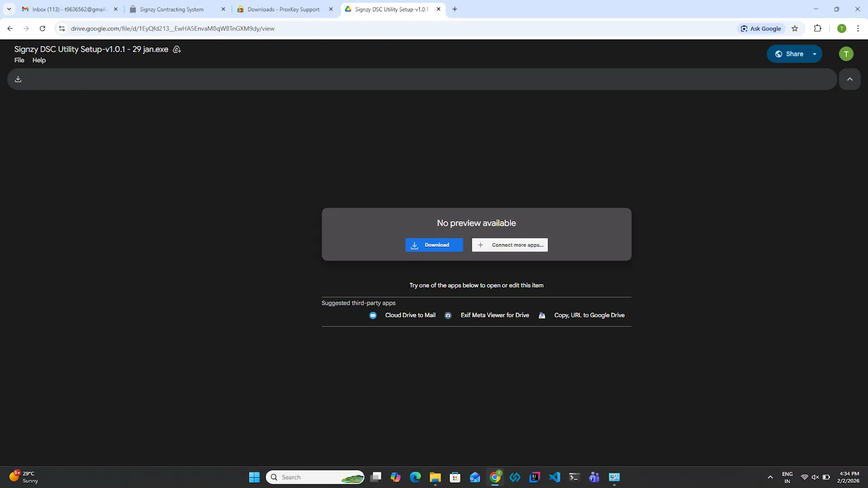Collapse the toolbar with chevron-up button
This screenshot has height=488, width=868.
[850, 79]
